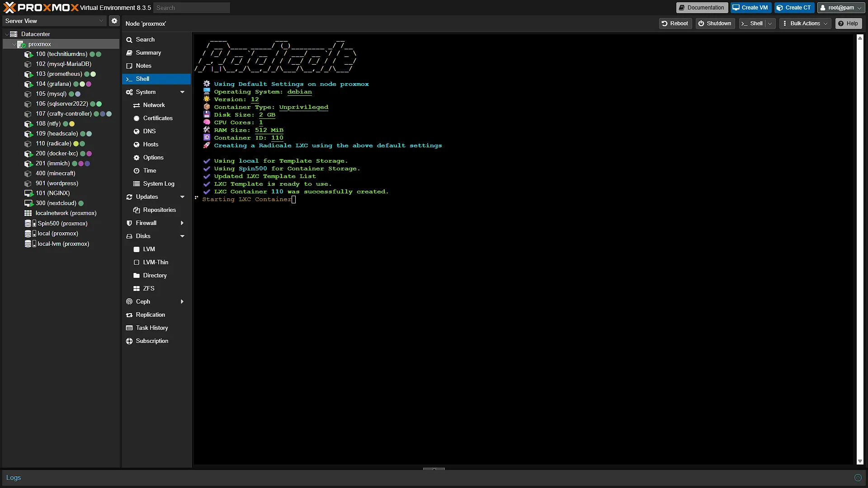Click the ZFS icon under Disks

tap(137, 289)
